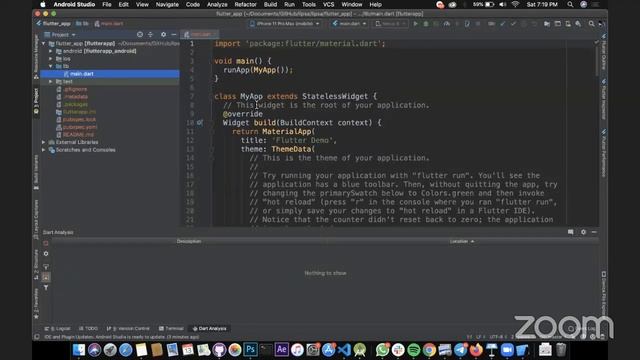Open the Trash in the Dock
640x360 pixels.
(561, 350)
